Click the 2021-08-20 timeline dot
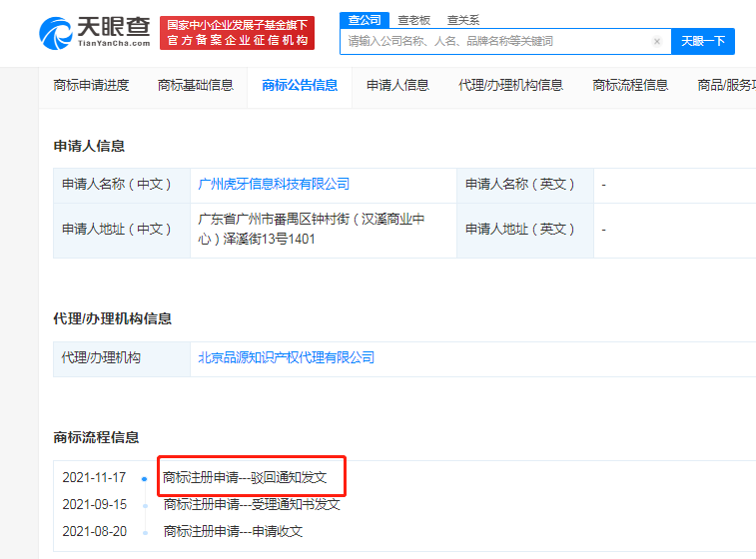 pos(145,533)
